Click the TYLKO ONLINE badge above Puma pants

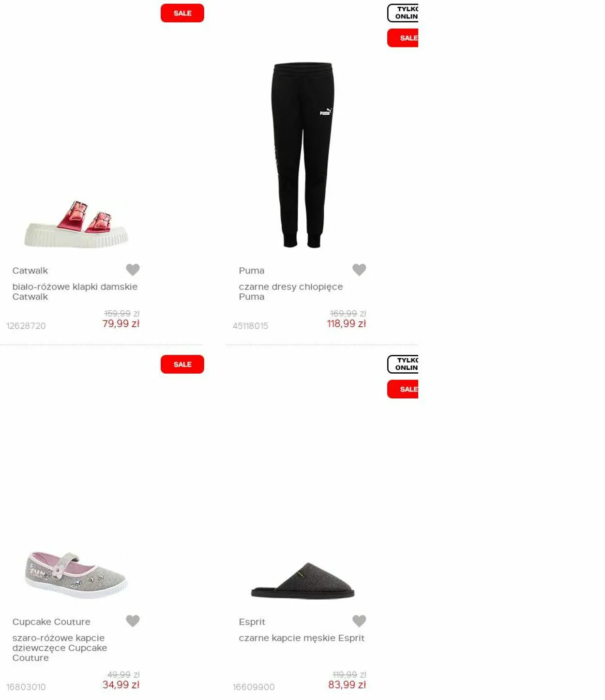pos(403,13)
